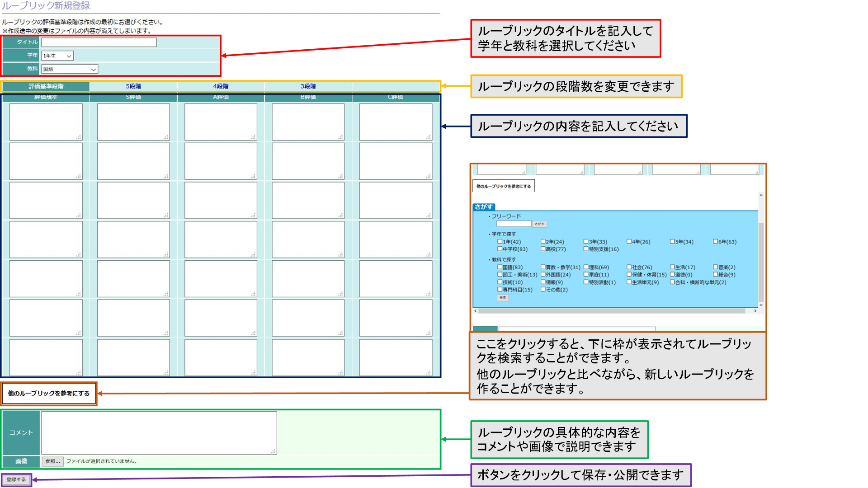Check the 1年(42) grade checkbox
The width and height of the screenshot is (868, 488).
click(x=500, y=242)
